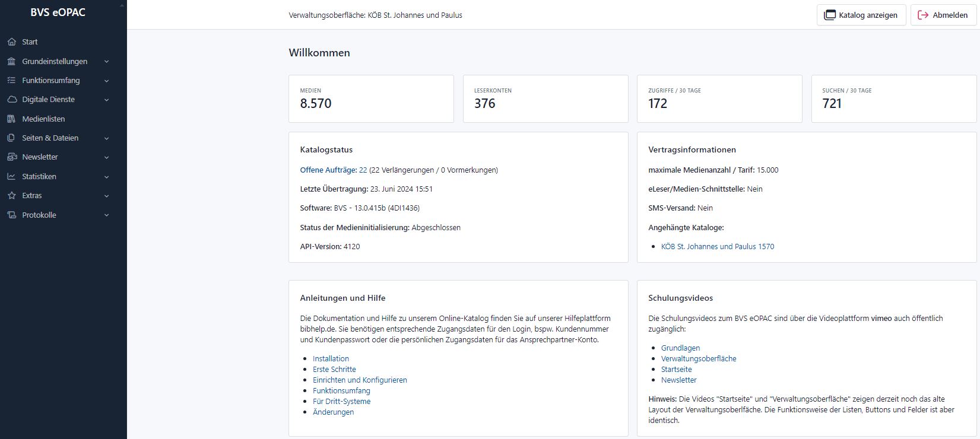Click the BVS eOPAC logo title
Image resolution: width=980 pixels, height=439 pixels.
(58, 12)
